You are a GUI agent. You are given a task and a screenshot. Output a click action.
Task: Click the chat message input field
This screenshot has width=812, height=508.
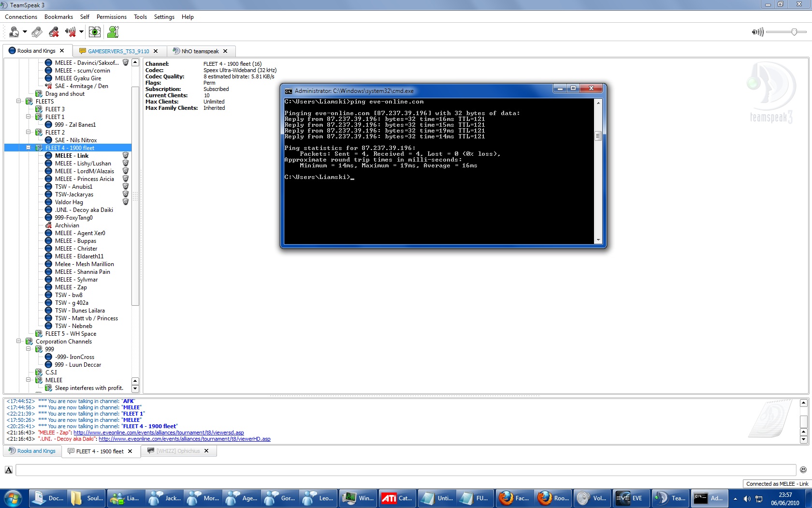pyautogui.click(x=406, y=470)
